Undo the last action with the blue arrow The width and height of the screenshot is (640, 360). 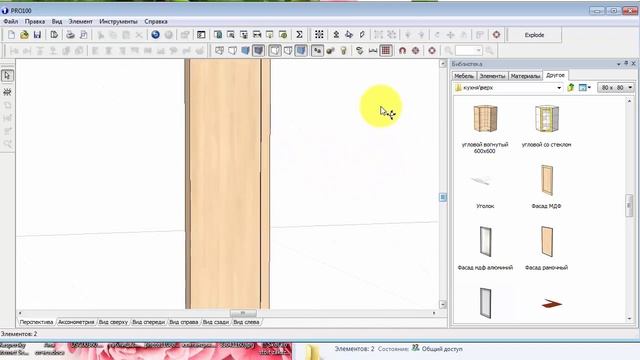pos(156,35)
